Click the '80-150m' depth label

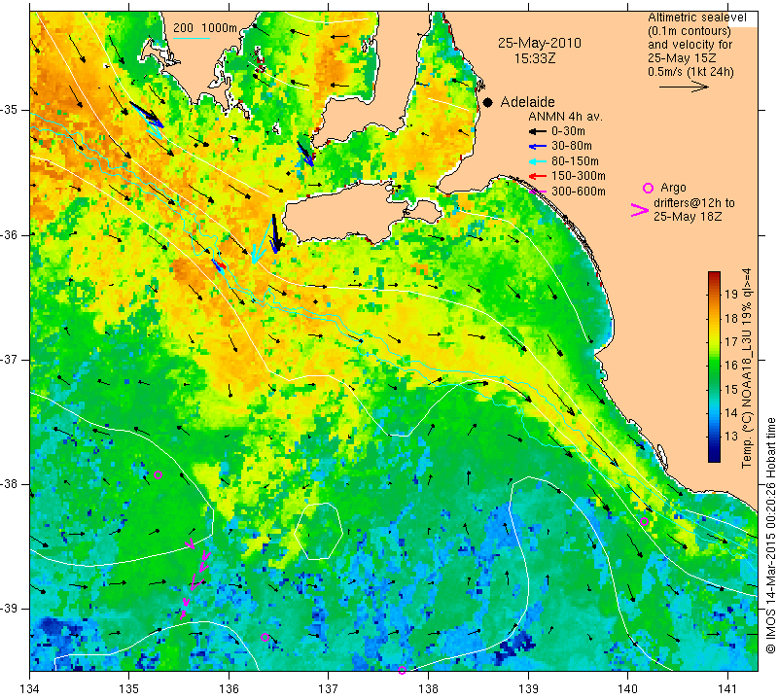575,161
